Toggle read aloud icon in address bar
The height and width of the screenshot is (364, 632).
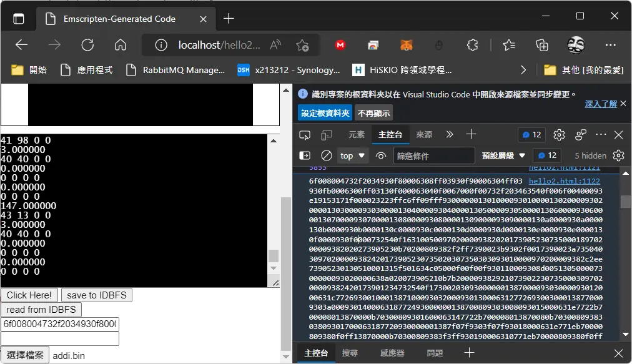pyautogui.click(x=275, y=45)
